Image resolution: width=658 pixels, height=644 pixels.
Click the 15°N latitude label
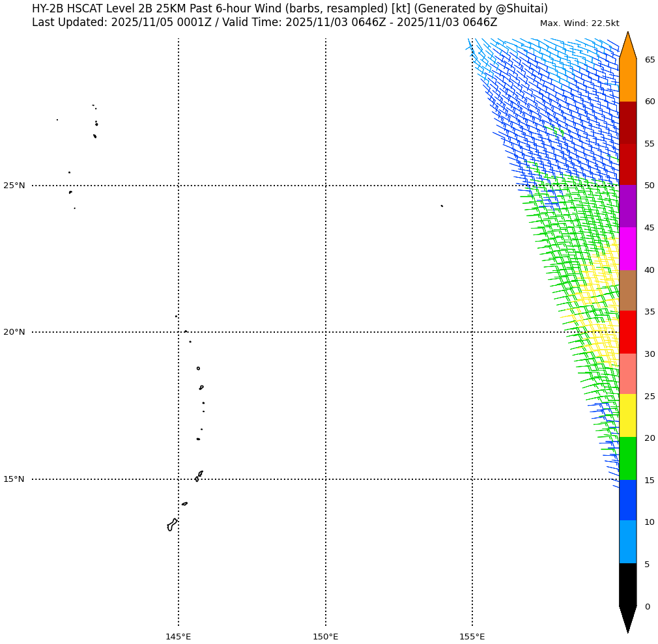coord(14,479)
